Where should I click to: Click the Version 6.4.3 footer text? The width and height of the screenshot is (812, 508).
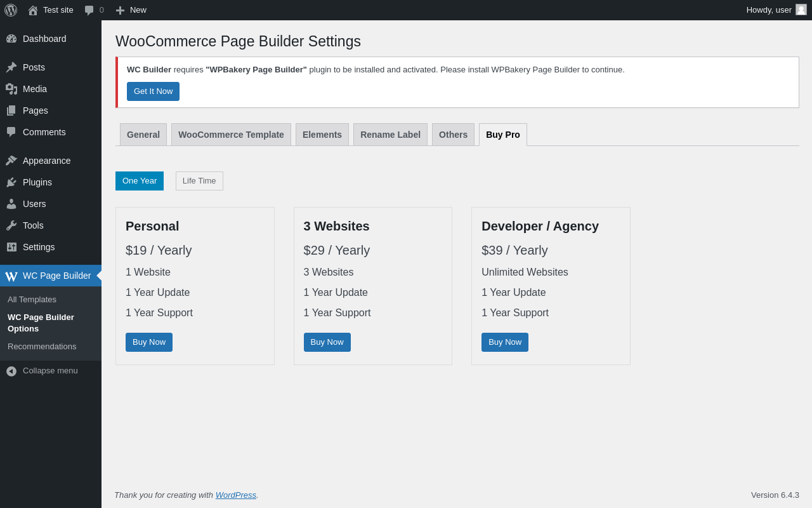pyautogui.click(x=775, y=495)
